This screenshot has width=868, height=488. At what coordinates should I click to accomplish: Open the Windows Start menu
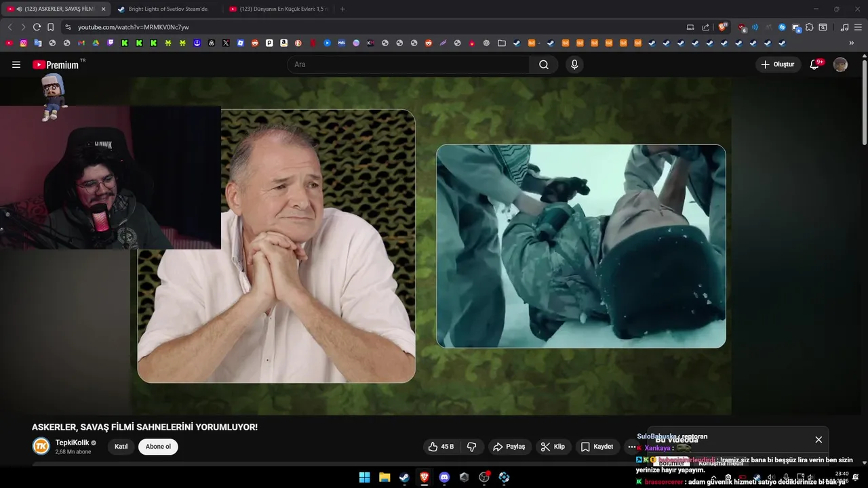pyautogui.click(x=364, y=477)
